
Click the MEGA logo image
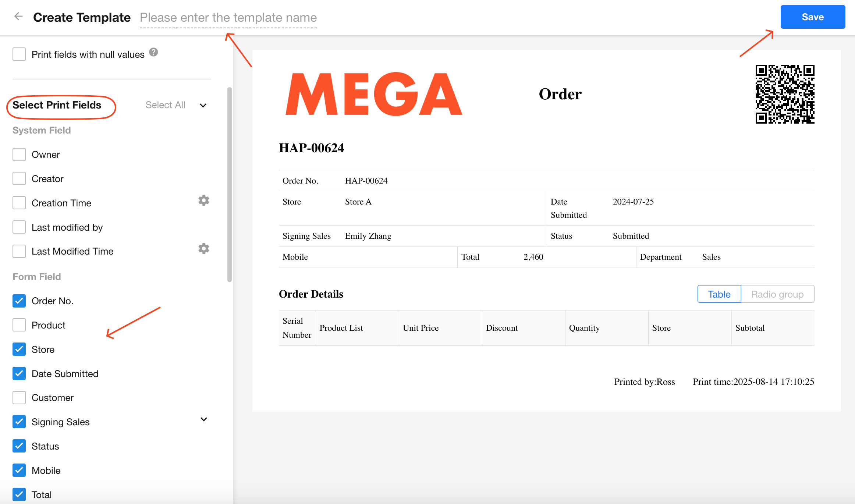tap(374, 94)
